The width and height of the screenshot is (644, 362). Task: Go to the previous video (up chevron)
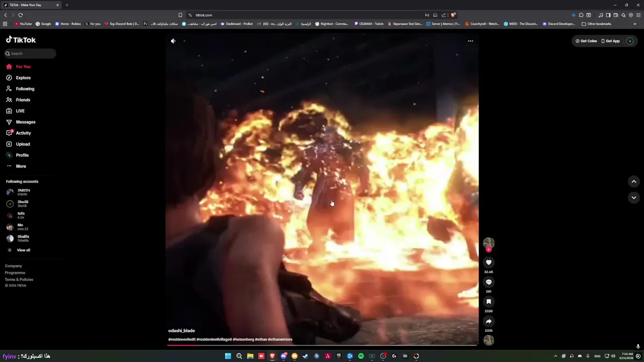[634, 182]
